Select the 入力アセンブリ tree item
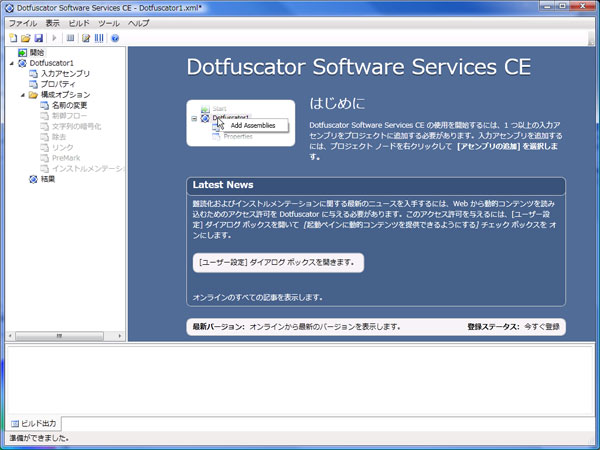Viewport: 600px width, 450px height. (x=65, y=73)
